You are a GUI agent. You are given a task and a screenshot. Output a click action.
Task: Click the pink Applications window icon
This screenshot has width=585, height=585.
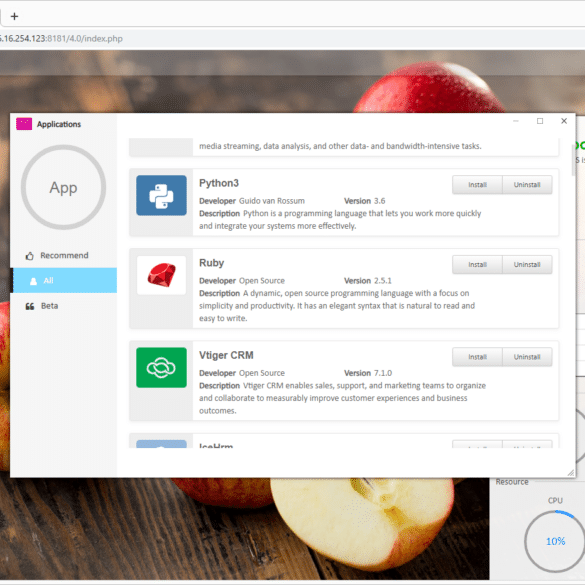point(24,124)
